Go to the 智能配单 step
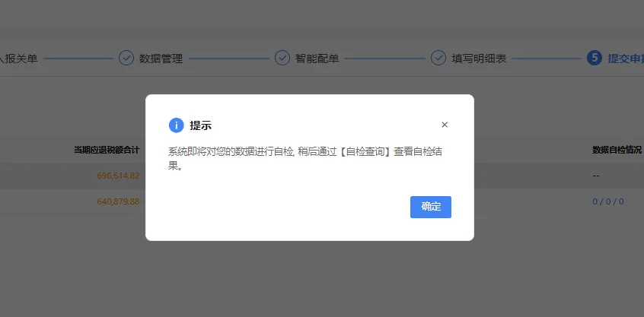The height and width of the screenshot is (317, 644). 317,59
